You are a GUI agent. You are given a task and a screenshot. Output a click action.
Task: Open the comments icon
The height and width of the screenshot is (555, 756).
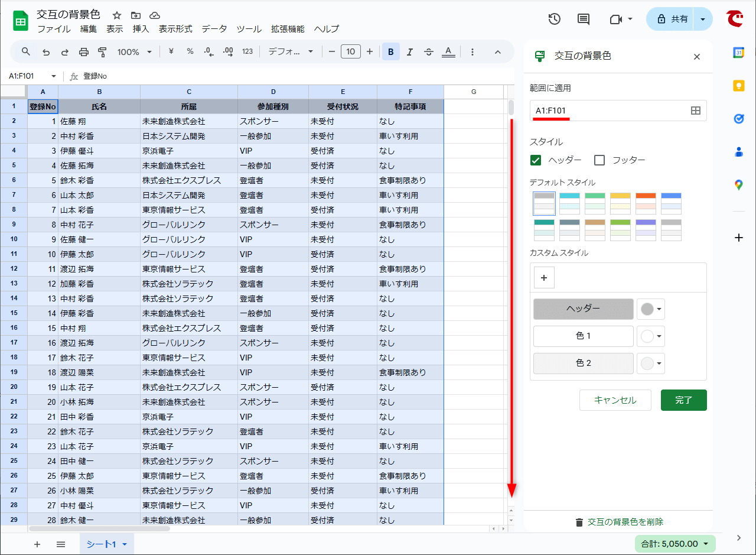(x=584, y=19)
